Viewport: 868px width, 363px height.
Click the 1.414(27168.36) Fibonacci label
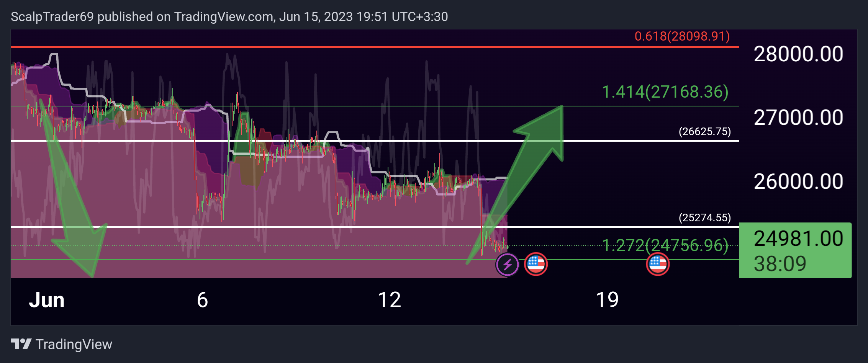tap(665, 92)
